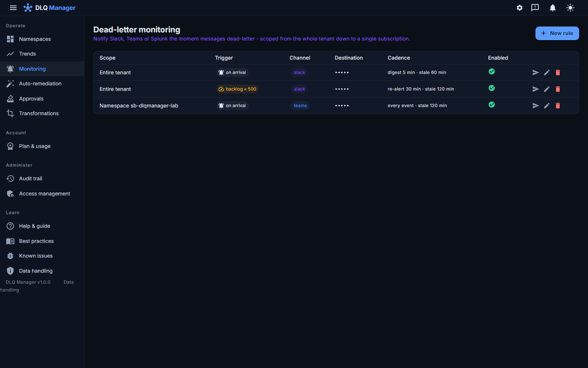Open Plan & usage
The image size is (588, 368).
(x=42, y=146)
